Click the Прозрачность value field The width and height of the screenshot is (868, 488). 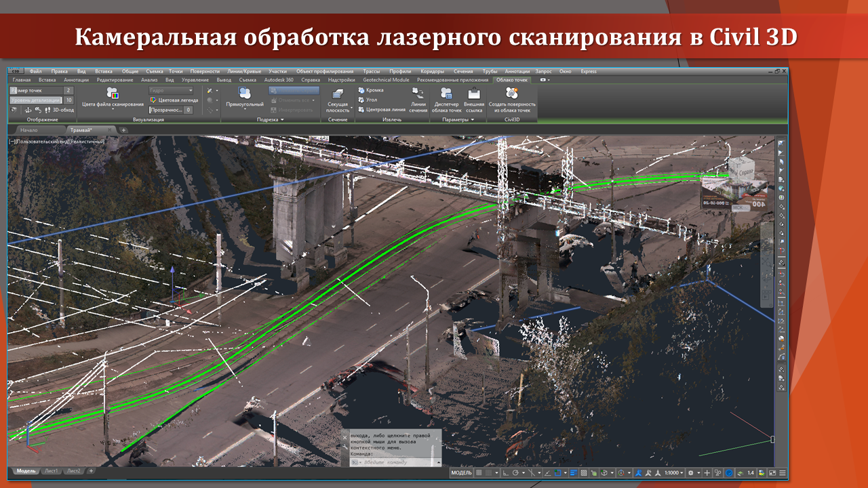tap(188, 110)
